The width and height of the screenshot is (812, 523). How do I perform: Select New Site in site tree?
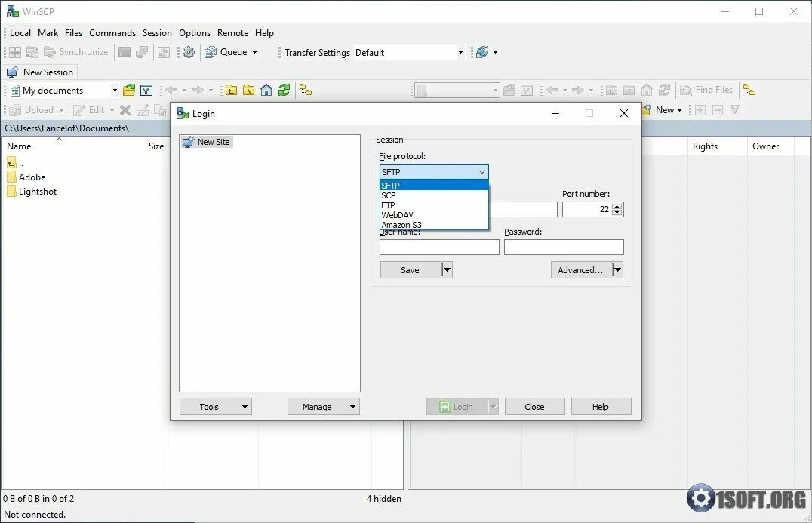pos(207,142)
